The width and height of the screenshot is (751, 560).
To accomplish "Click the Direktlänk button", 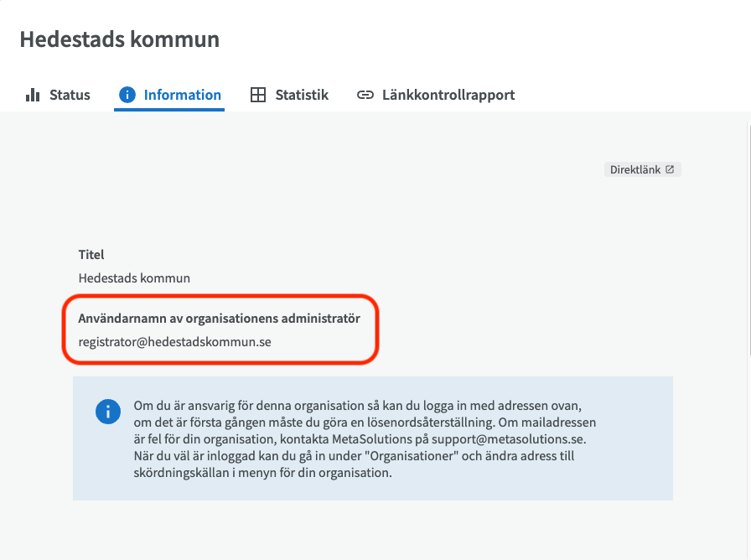I will pos(642,169).
